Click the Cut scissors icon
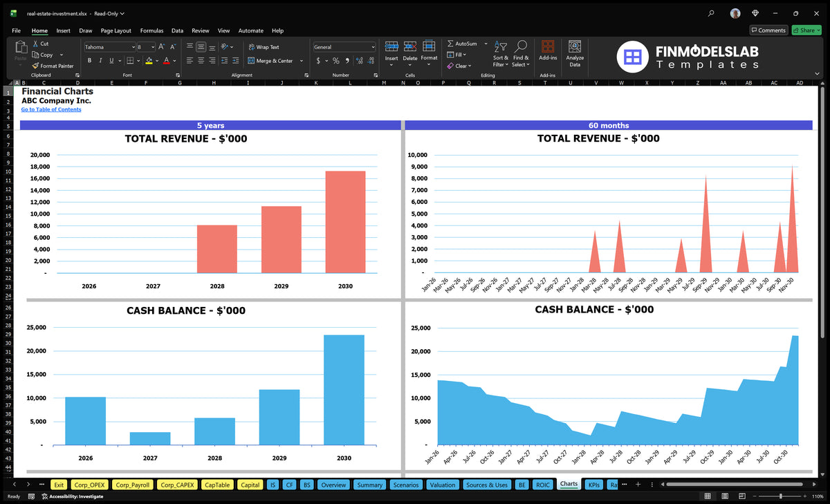This screenshot has height=504, width=830. (x=35, y=44)
